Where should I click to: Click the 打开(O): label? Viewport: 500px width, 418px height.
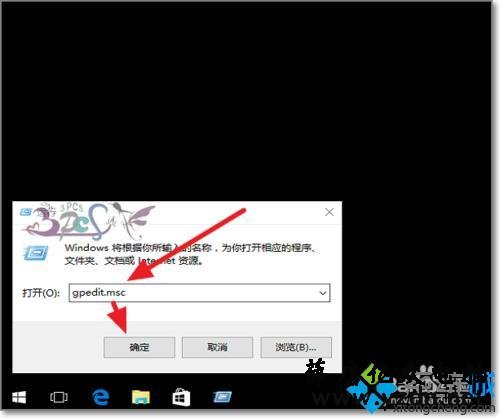point(41,293)
